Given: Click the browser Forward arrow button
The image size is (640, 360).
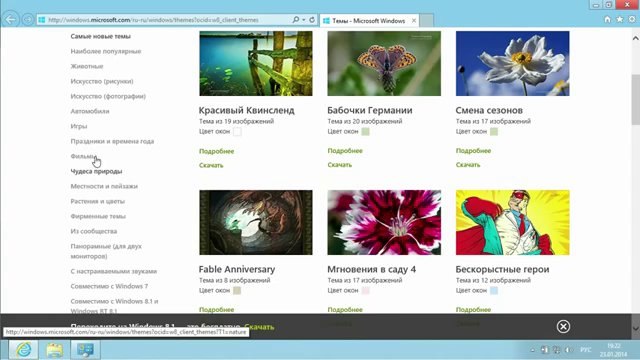Looking at the screenshot, I should pyautogui.click(x=27, y=20).
